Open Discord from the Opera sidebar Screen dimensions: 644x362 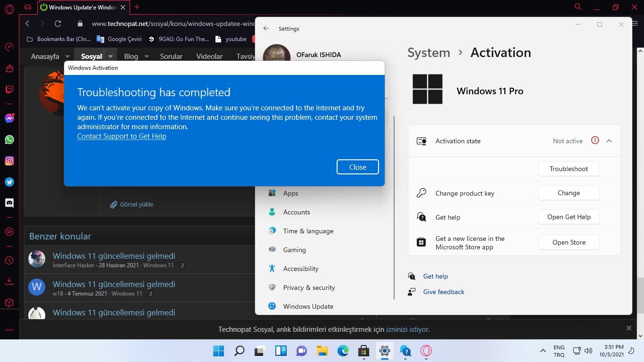(x=9, y=203)
